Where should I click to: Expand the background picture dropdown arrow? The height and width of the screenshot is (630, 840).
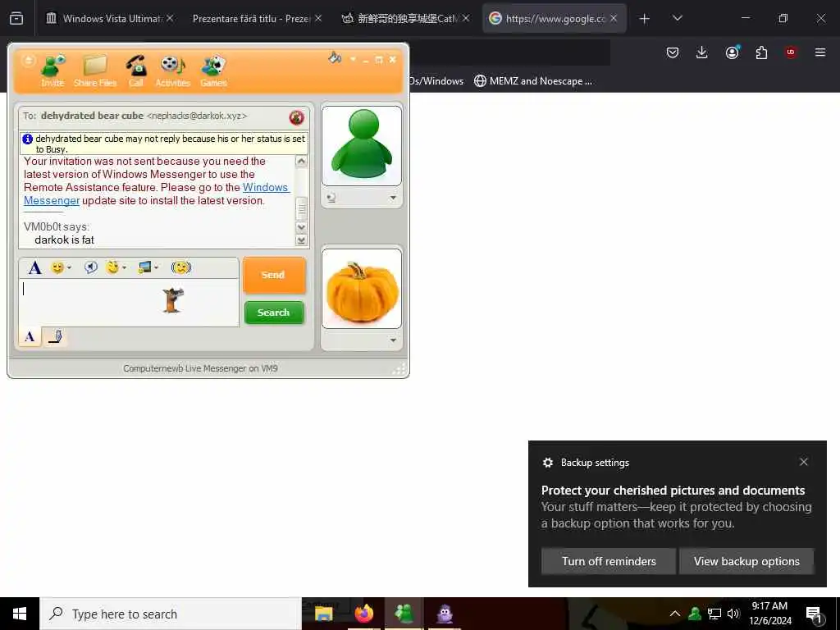(157, 267)
